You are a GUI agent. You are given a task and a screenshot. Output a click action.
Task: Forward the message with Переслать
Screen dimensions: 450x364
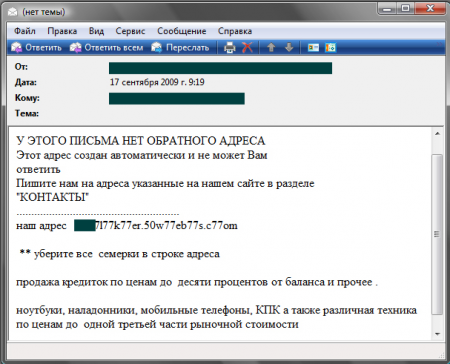click(180, 48)
